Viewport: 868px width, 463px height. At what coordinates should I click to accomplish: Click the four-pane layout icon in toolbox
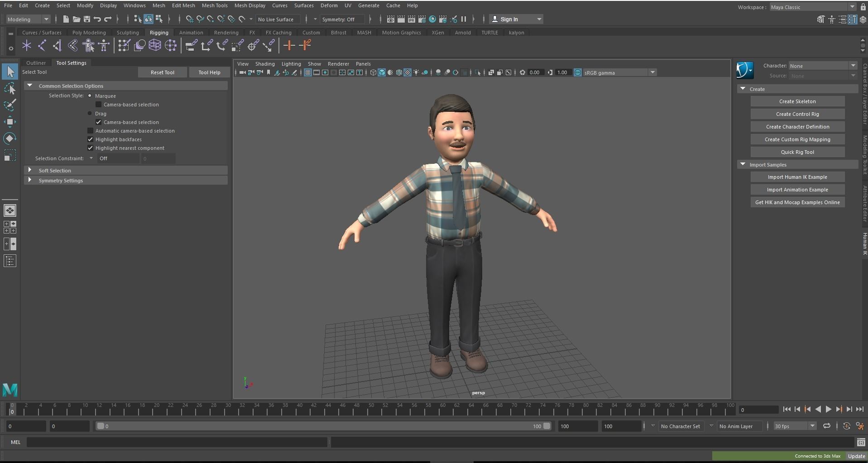pos(10,227)
